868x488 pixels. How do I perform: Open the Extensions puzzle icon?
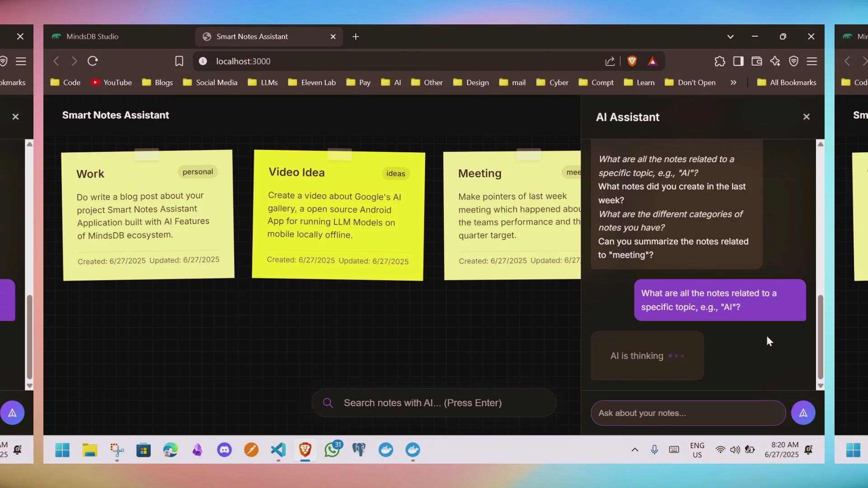pos(720,61)
